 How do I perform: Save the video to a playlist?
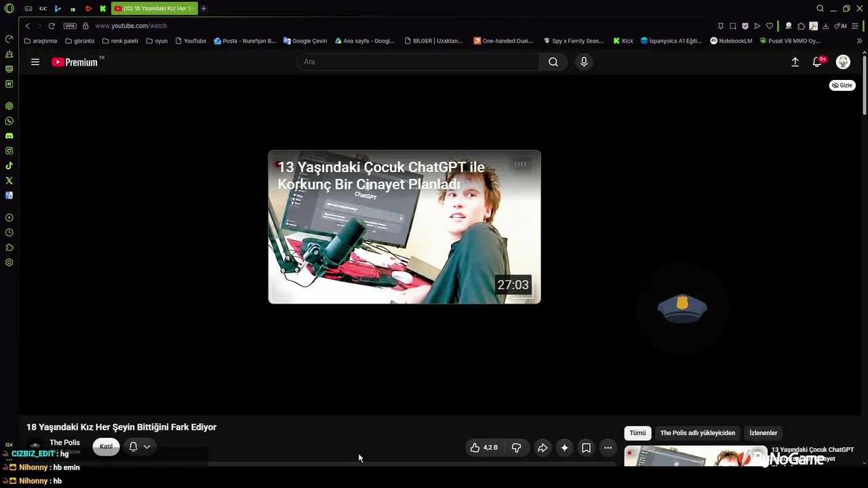tap(586, 447)
